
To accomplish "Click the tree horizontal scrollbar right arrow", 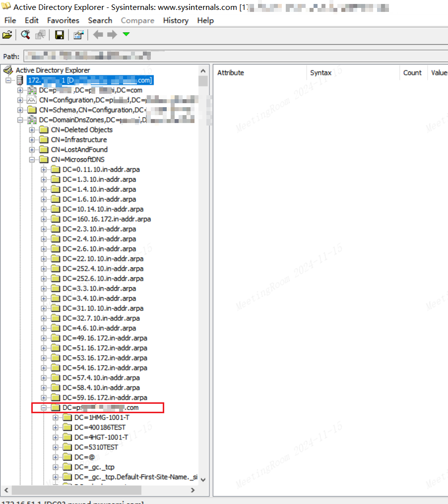I will coord(193,490).
